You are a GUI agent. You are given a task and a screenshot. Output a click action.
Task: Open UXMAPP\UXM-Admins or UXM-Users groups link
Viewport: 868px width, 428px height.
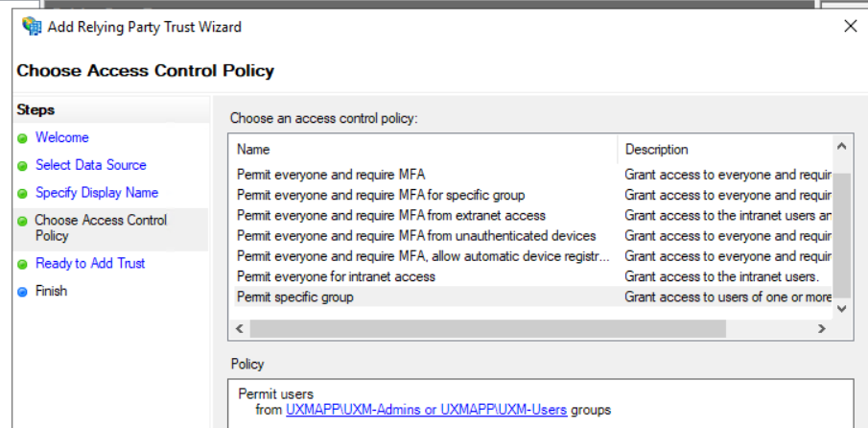point(426,410)
